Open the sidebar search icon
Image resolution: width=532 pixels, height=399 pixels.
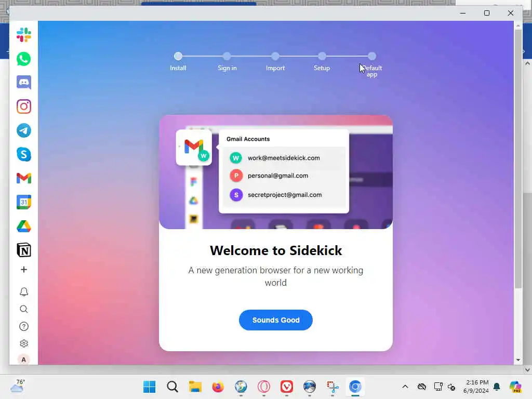pyautogui.click(x=24, y=309)
